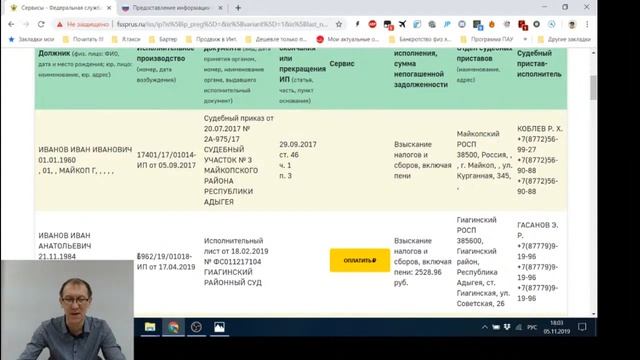Click the airplane extension icon
640x360 pixels.
402,24
